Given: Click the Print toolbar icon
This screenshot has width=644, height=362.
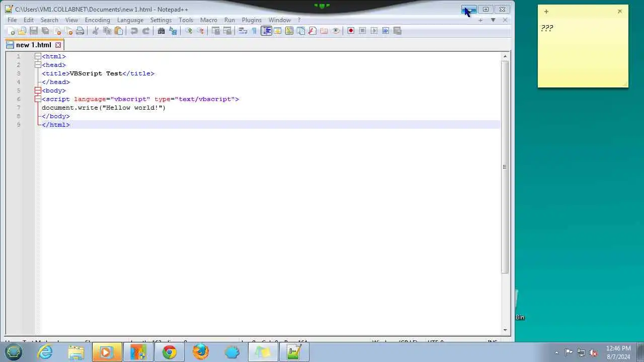Looking at the screenshot, I should [x=80, y=31].
